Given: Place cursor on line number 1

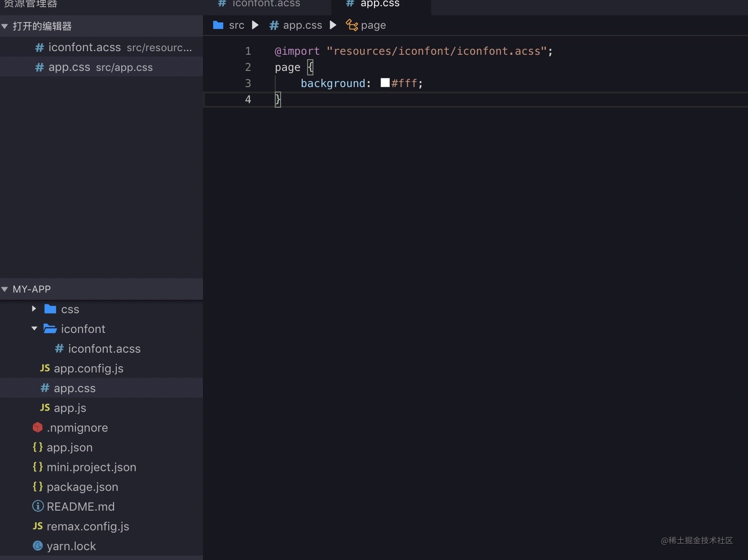Looking at the screenshot, I should pos(248,51).
